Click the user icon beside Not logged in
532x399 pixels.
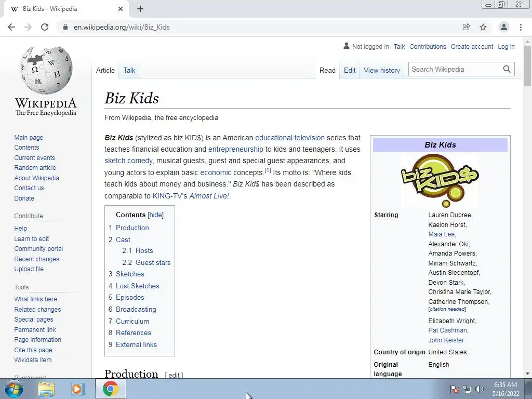pos(346,46)
